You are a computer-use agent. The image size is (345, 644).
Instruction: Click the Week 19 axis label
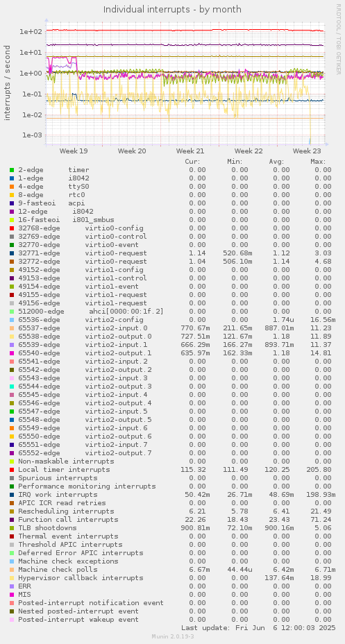click(74, 151)
